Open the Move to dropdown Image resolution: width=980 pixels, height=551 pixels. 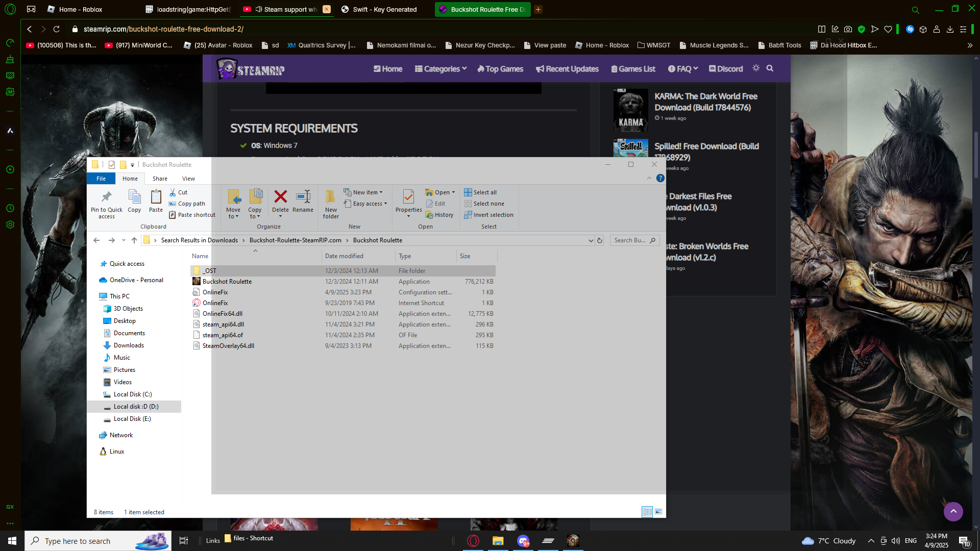233,213
